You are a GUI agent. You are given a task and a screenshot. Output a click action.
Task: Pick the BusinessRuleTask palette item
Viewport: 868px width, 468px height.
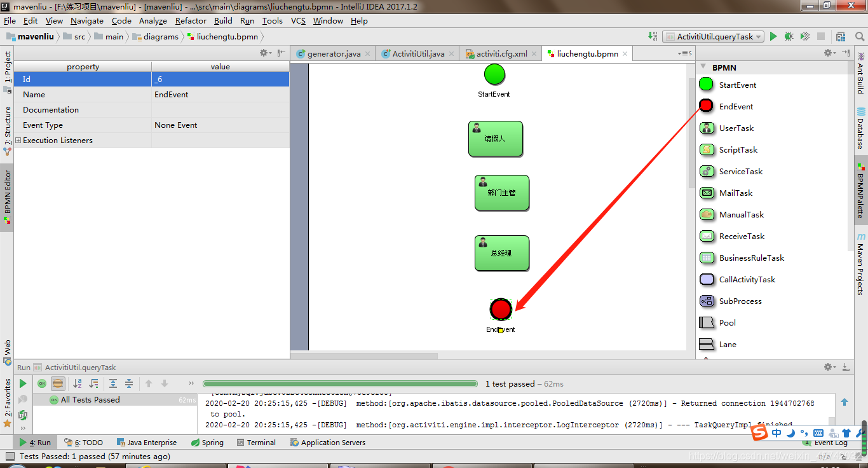[x=742, y=258]
